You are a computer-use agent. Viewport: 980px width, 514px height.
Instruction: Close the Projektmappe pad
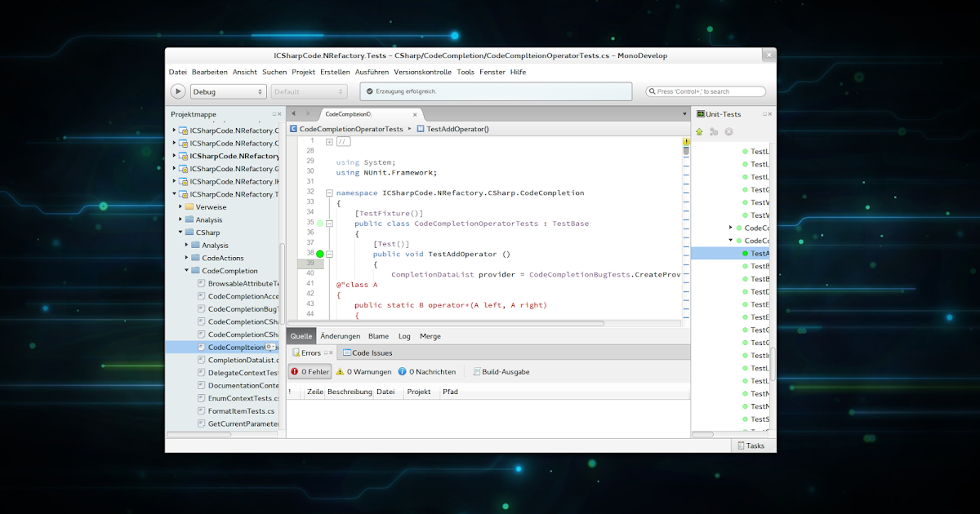279,114
